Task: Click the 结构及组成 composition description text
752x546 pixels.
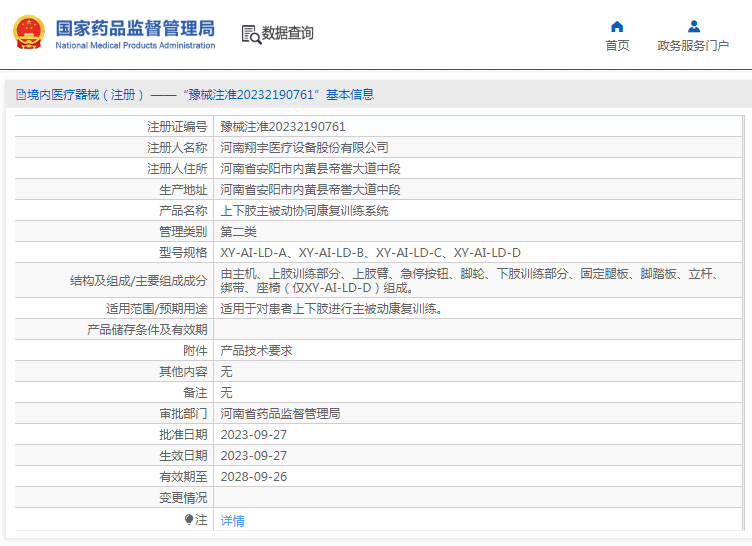Action: pos(470,281)
